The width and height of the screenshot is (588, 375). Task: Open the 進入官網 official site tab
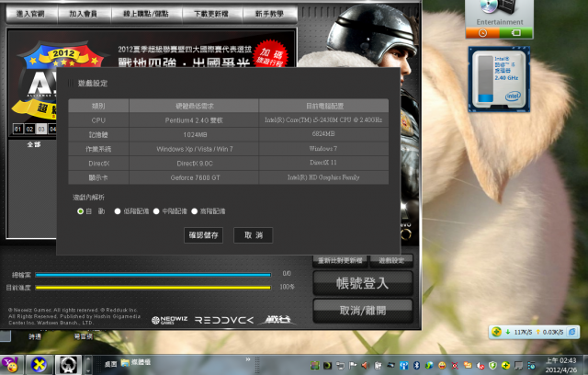31,15
